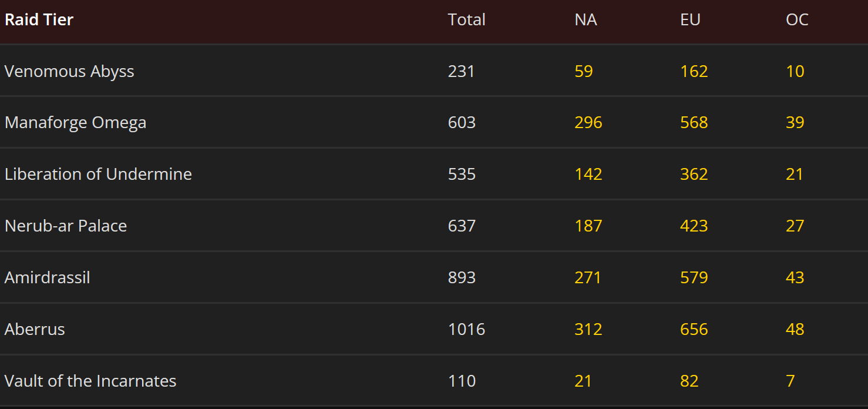
Task: Click the total 1016 in Aberrus row
Action: [467, 329]
